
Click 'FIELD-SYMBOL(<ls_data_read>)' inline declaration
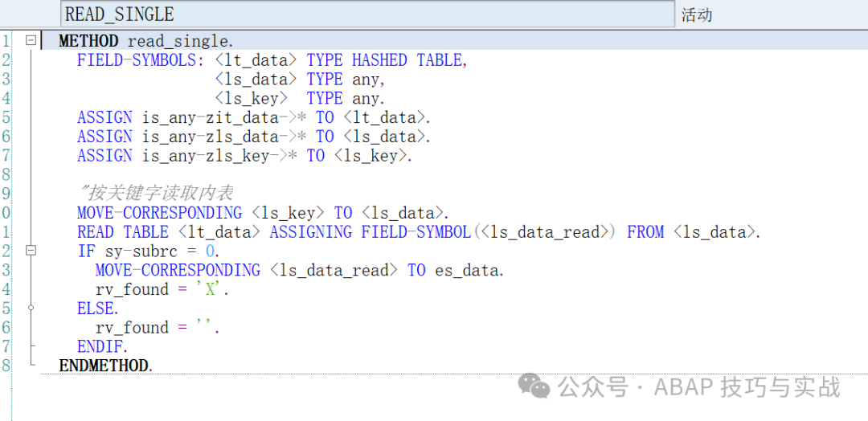tap(489, 232)
